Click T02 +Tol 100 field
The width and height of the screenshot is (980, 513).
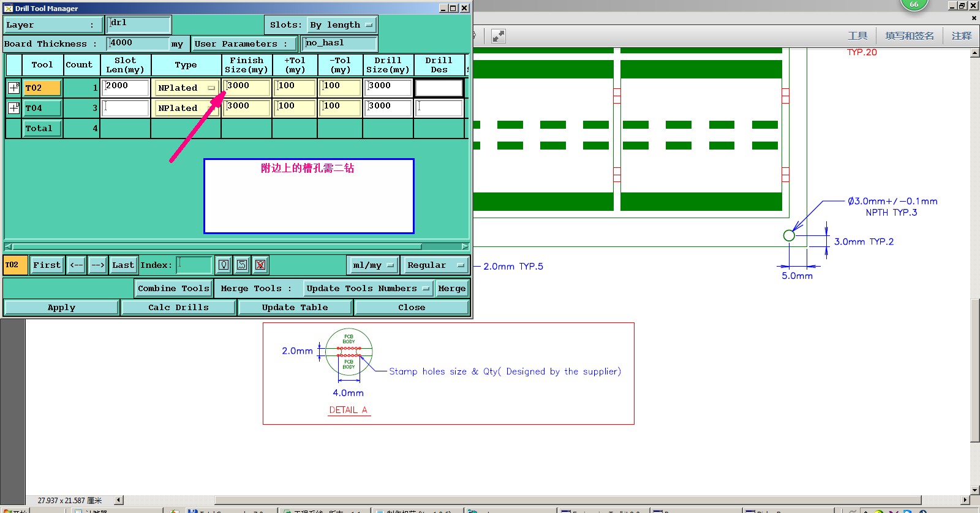(295, 88)
